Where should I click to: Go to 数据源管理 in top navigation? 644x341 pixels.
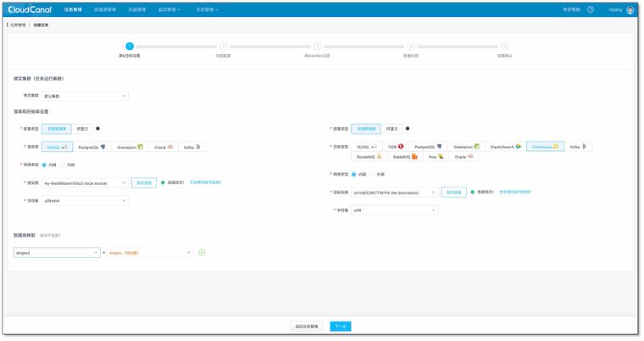105,9
